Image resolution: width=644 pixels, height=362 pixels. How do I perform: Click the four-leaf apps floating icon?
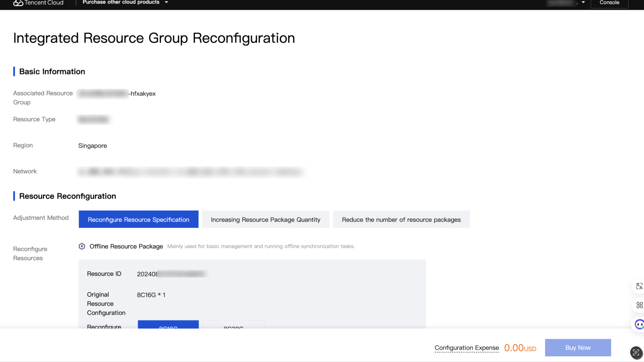pyautogui.click(x=639, y=305)
